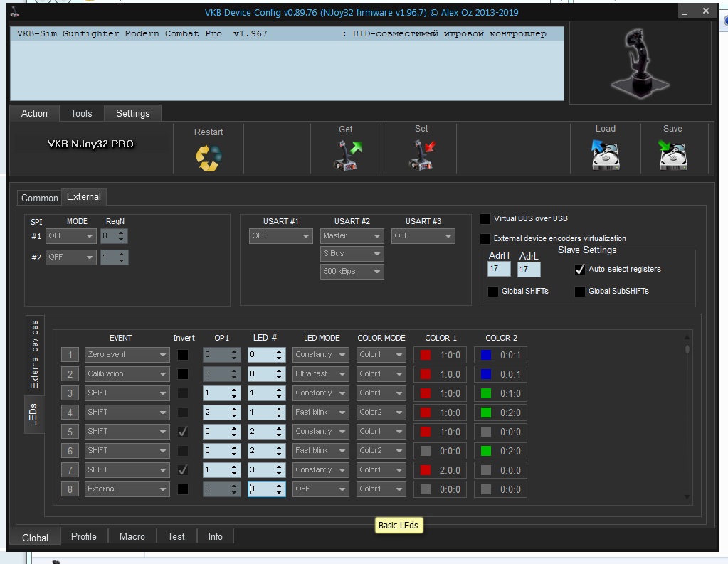Enable Global SHIFTs checkbox
The height and width of the screenshot is (564, 728).
click(x=493, y=292)
